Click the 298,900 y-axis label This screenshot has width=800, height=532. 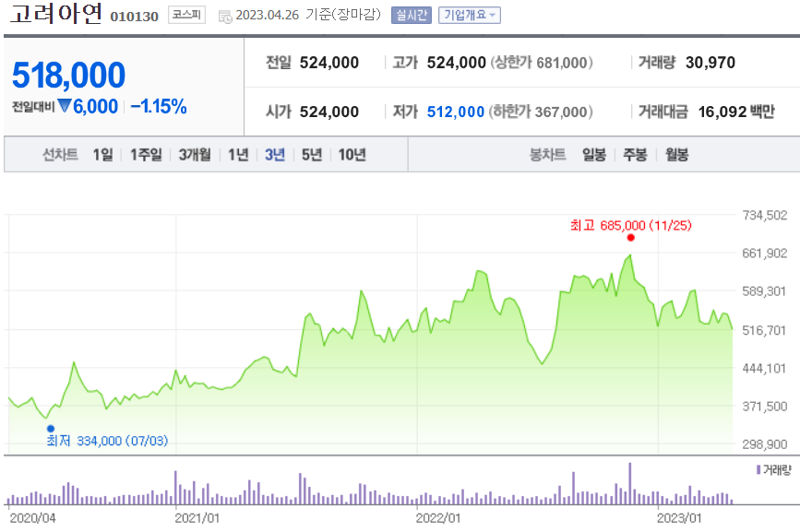pos(765,444)
